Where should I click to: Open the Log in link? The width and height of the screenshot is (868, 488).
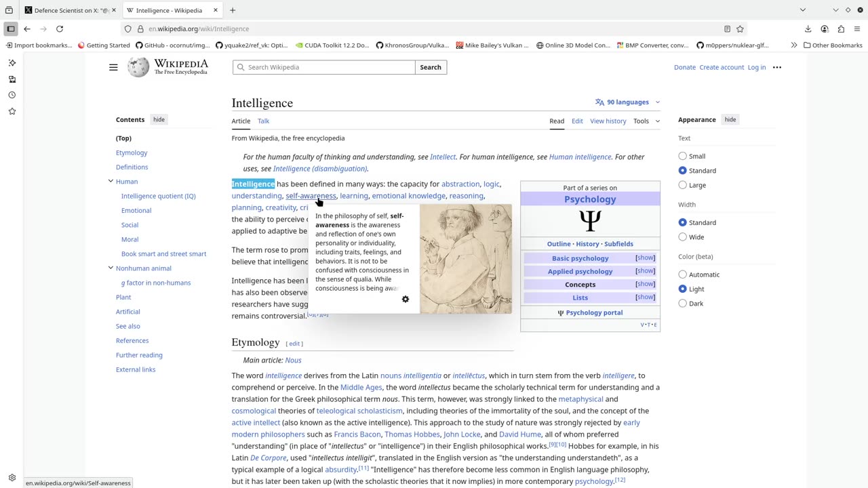pyautogui.click(x=757, y=67)
